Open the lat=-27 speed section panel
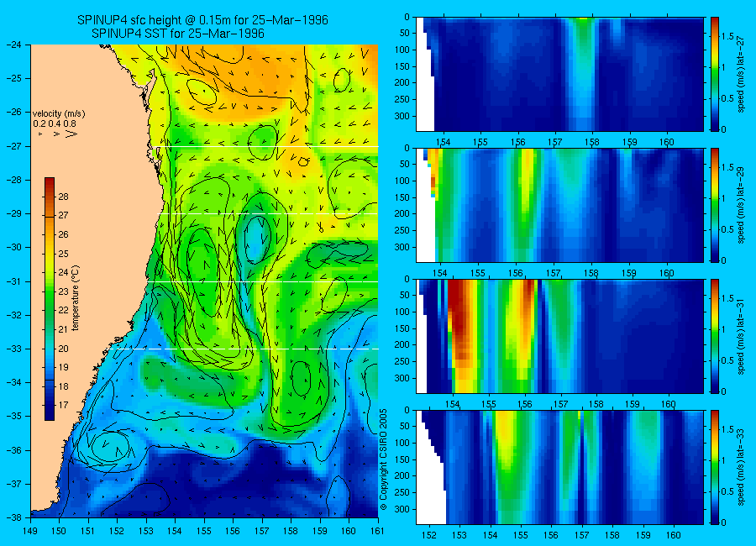This screenshot has width=756, height=546. tap(559, 74)
